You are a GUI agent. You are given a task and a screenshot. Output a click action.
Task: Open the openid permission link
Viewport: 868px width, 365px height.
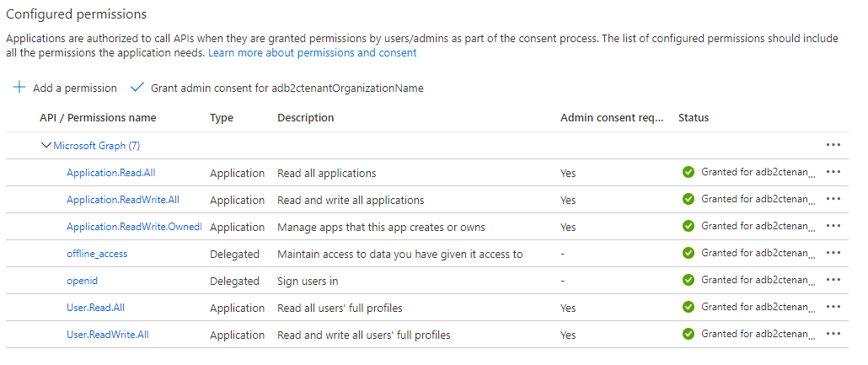click(82, 281)
